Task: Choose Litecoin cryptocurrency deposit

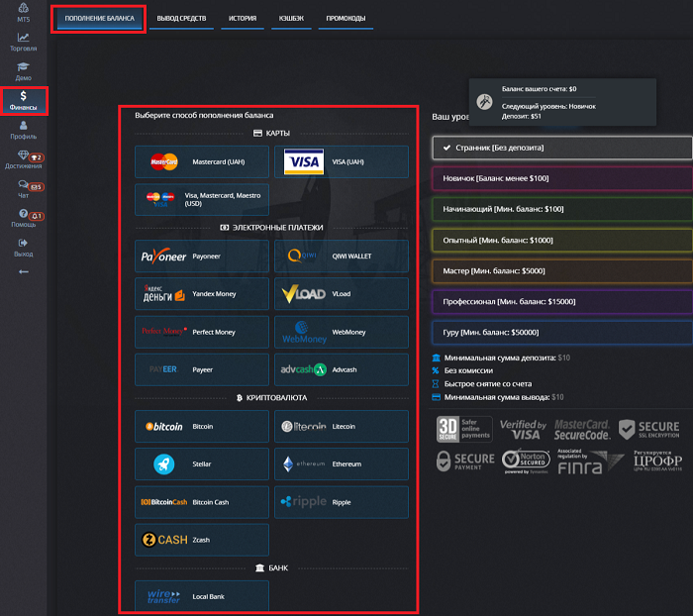Action: (342, 426)
